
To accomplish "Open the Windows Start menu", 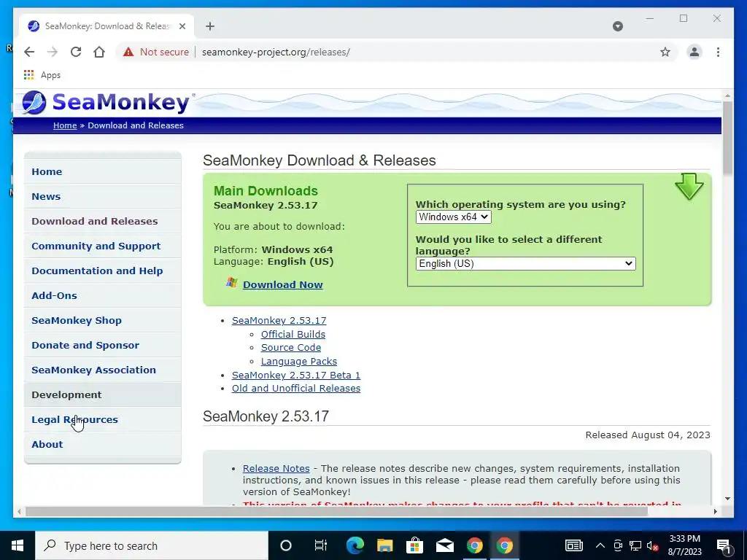I will (18, 545).
